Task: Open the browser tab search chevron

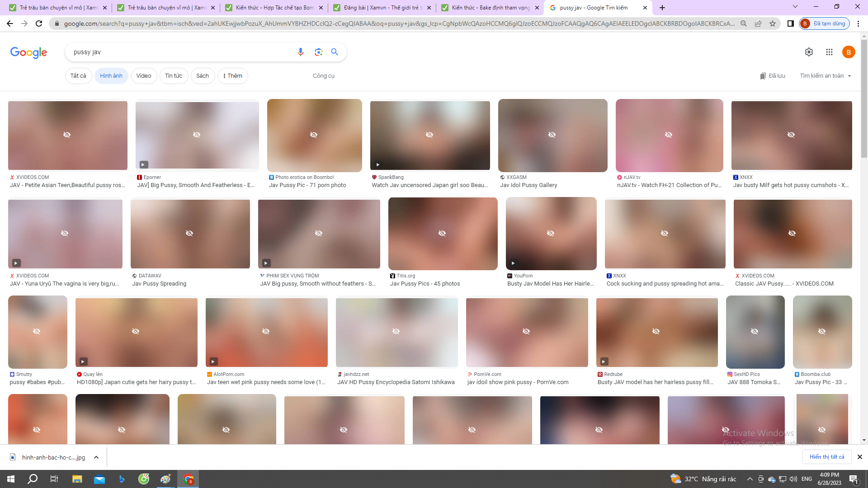Action: click(x=795, y=7)
